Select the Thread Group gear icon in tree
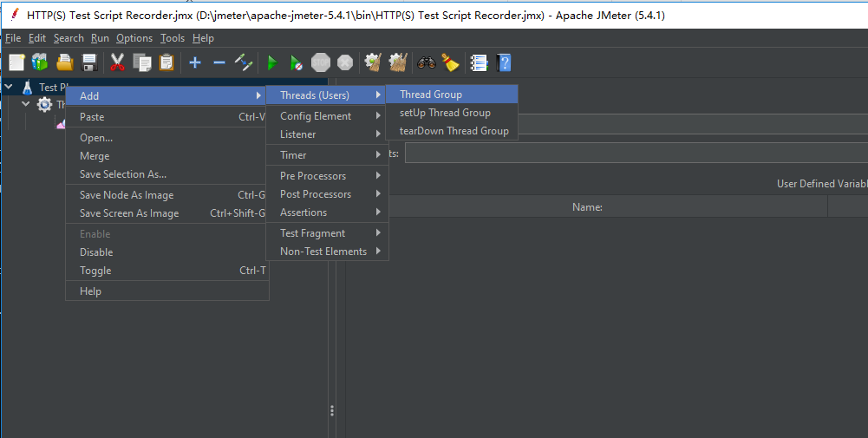The width and height of the screenshot is (868, 438). [x=45, y=104]
